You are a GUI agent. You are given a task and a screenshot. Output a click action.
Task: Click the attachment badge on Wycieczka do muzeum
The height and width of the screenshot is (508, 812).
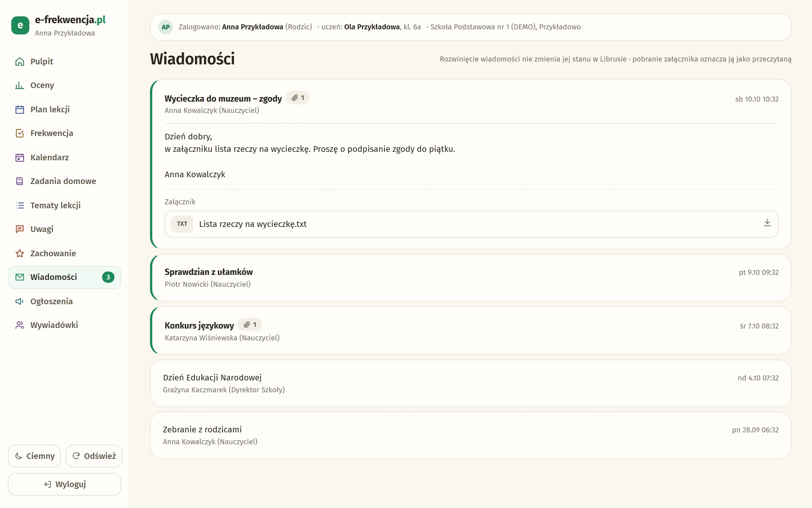point(298,98)
